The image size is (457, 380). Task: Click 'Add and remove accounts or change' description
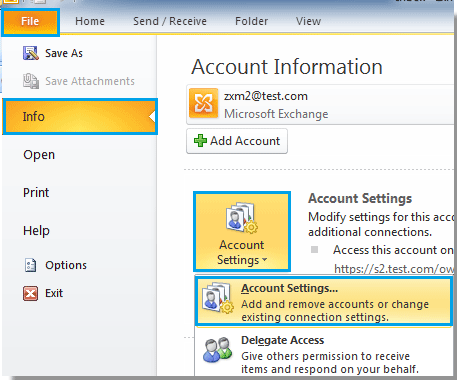pyautogui.click(x=335, y=304)
